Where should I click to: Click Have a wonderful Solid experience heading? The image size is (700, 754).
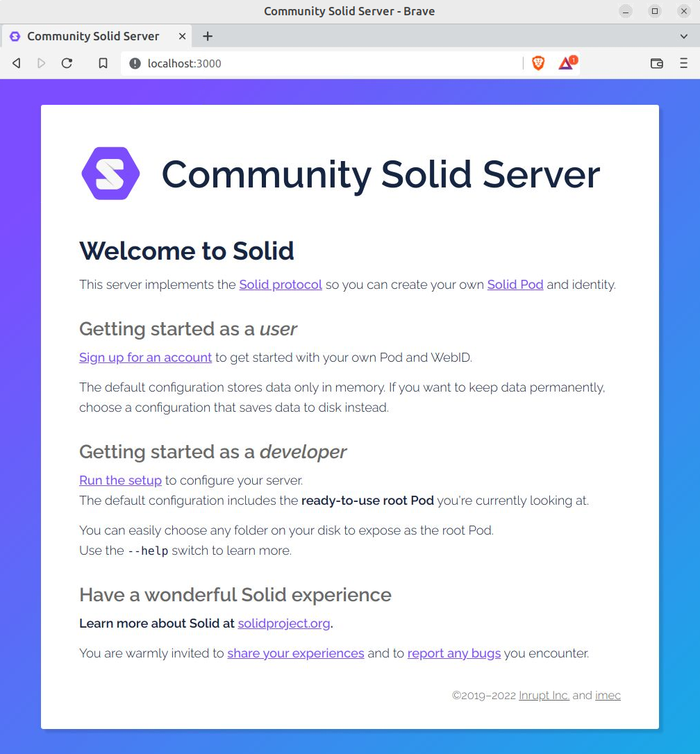tap(235, 595)
